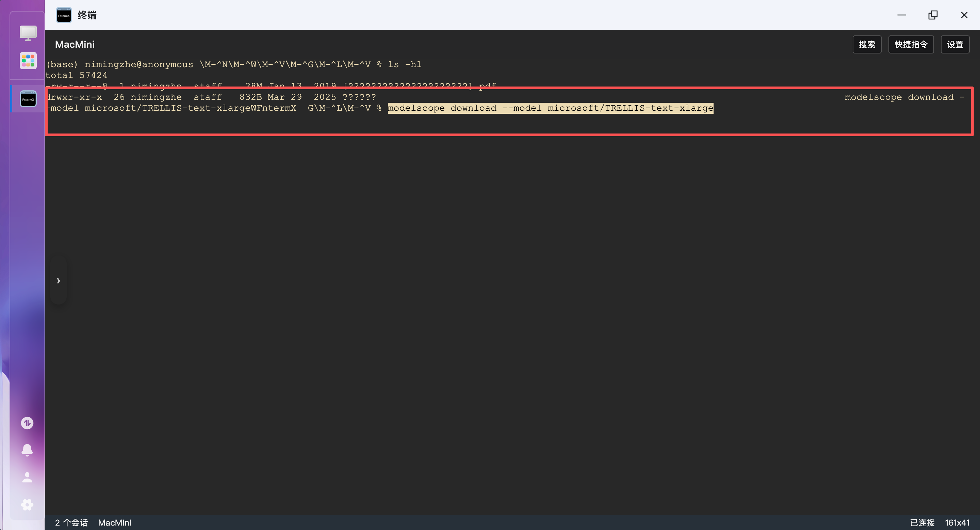
Task: Click the MacMini session title
Action: click(75, 45)
